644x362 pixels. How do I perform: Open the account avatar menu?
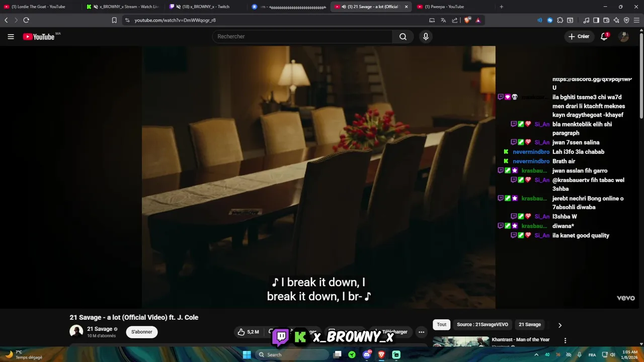point(624,37)
